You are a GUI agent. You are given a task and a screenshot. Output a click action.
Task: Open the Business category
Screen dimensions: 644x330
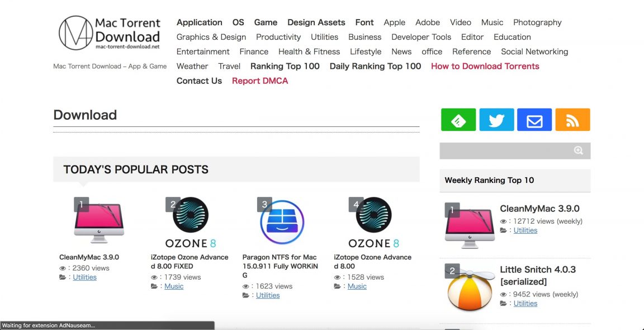364,37
